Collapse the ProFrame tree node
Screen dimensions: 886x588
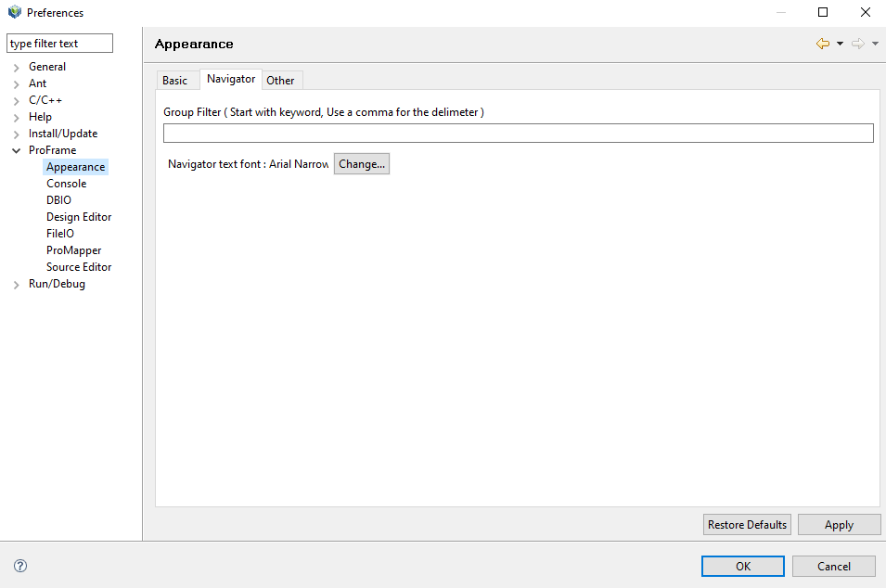click(x=17, y=150)
